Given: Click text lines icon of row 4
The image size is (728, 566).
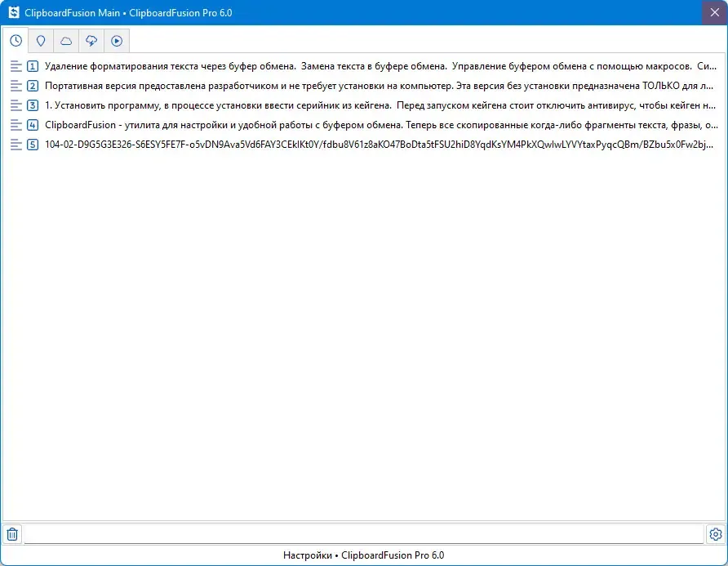Looking at the screenshot, I should tap(16, 125).
